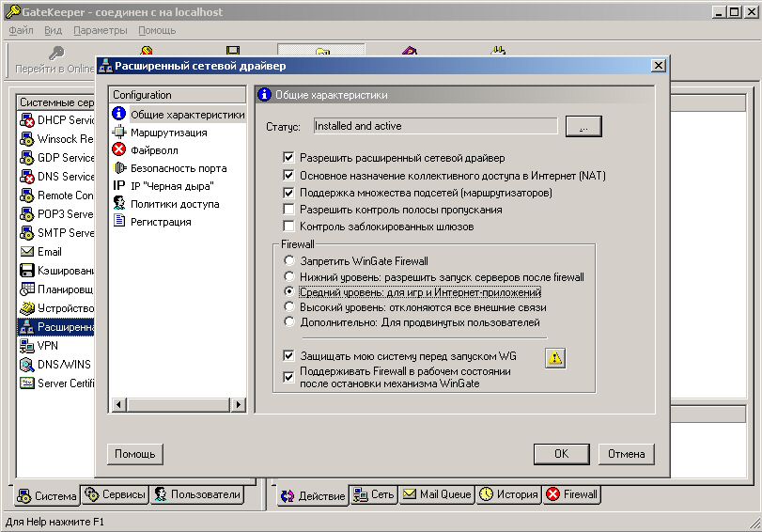Select the Средний уровень firewall option
This screenshot has width=762, height=532.
click(289, 291)
